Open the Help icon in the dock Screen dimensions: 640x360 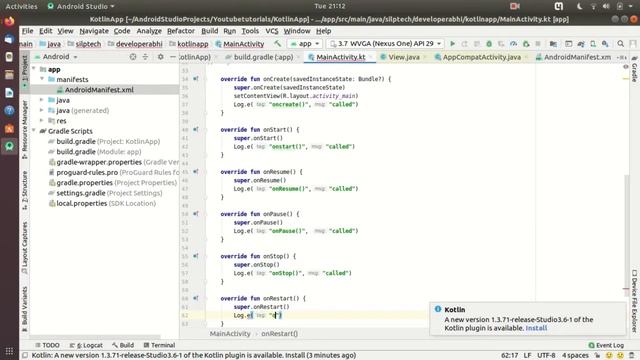[x=9, y=111]
